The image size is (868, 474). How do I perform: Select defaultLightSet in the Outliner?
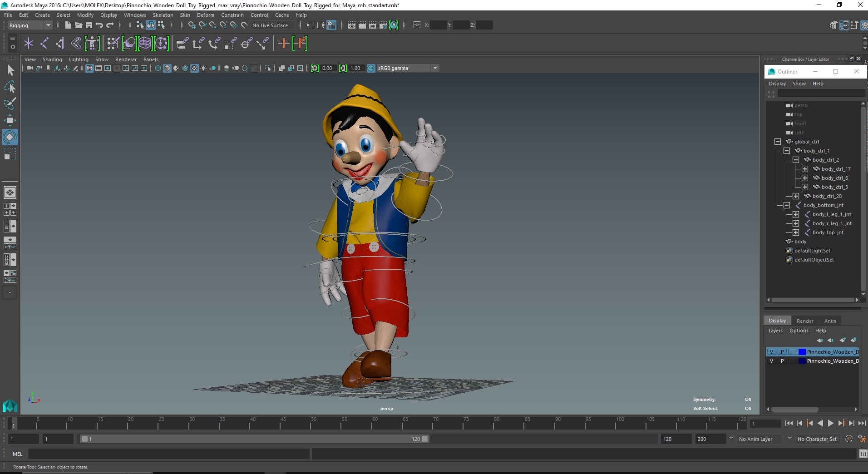812,251
